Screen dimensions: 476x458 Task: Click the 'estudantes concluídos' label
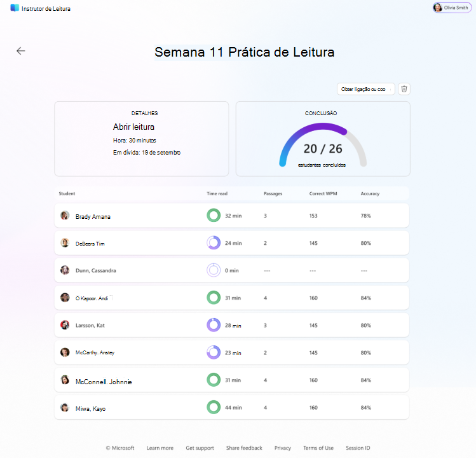[322, 165]
